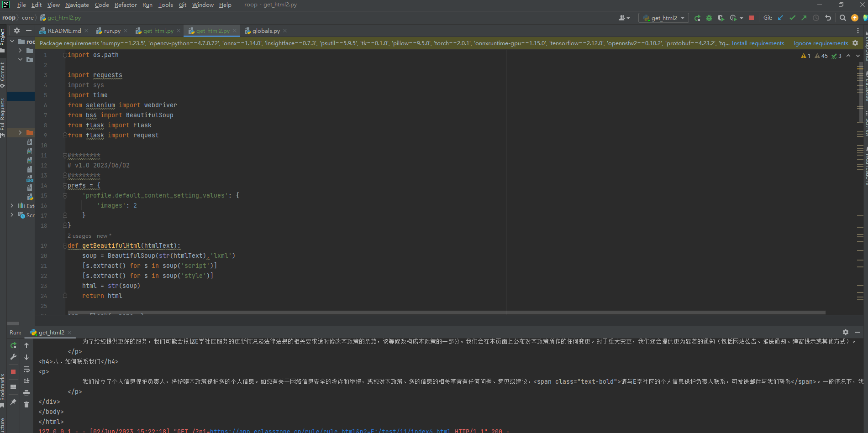
Task: Hide the Run tool window
Action: (857, 332)
